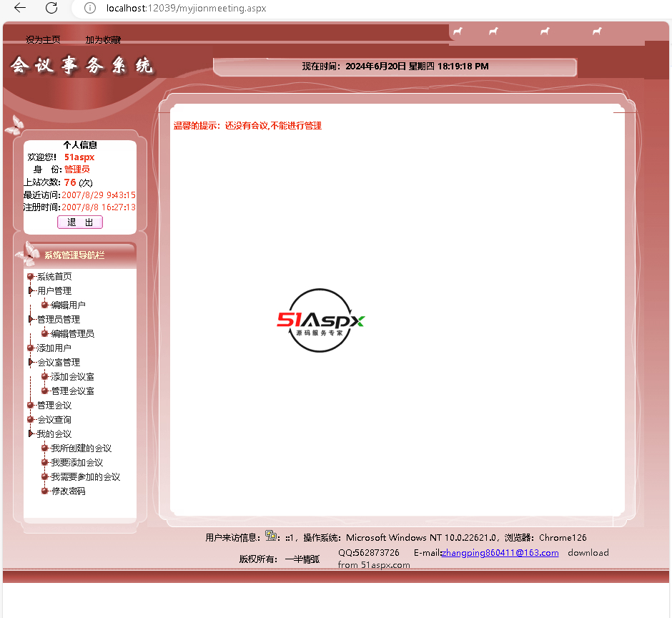Viewport: 672px width, 618px height.
Task: Click the 个人信息 heading
Action: [x=80, y=145]
